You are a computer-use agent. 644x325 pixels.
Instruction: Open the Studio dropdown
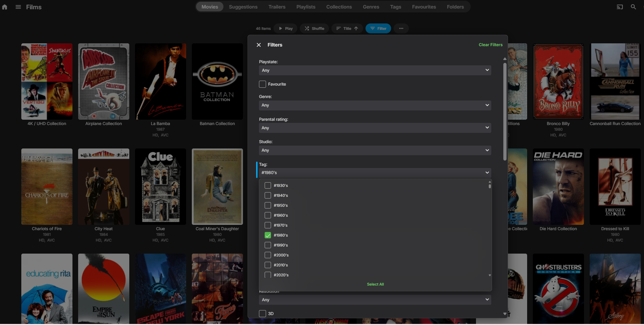click(x=375, y=150)
